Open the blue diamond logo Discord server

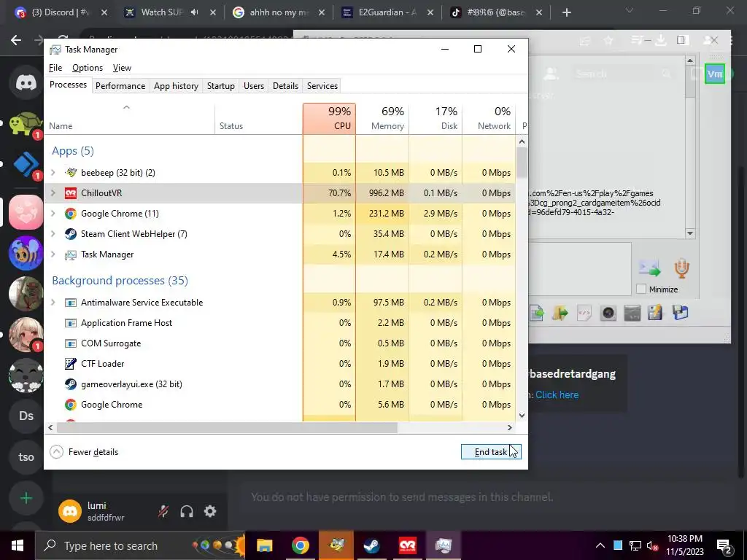(26, 165)
